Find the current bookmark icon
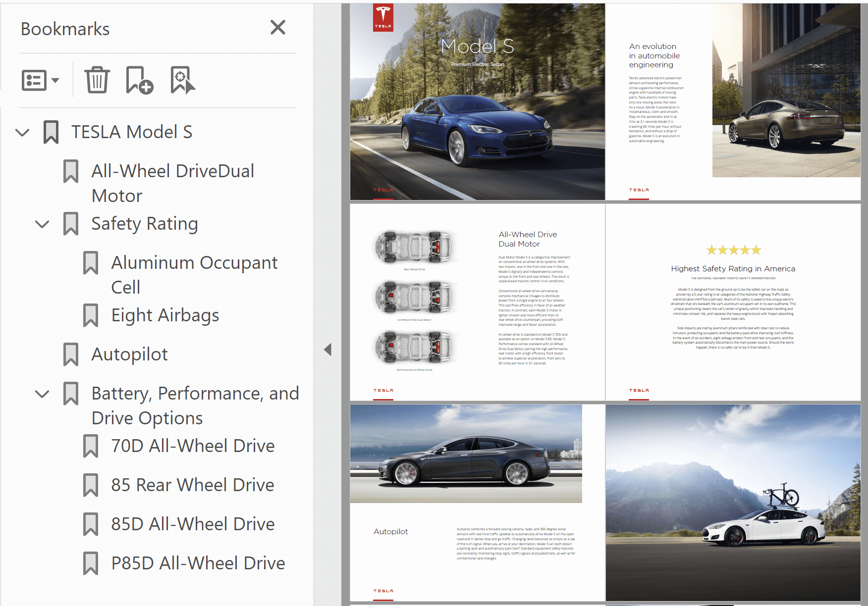 pos(183,80)
